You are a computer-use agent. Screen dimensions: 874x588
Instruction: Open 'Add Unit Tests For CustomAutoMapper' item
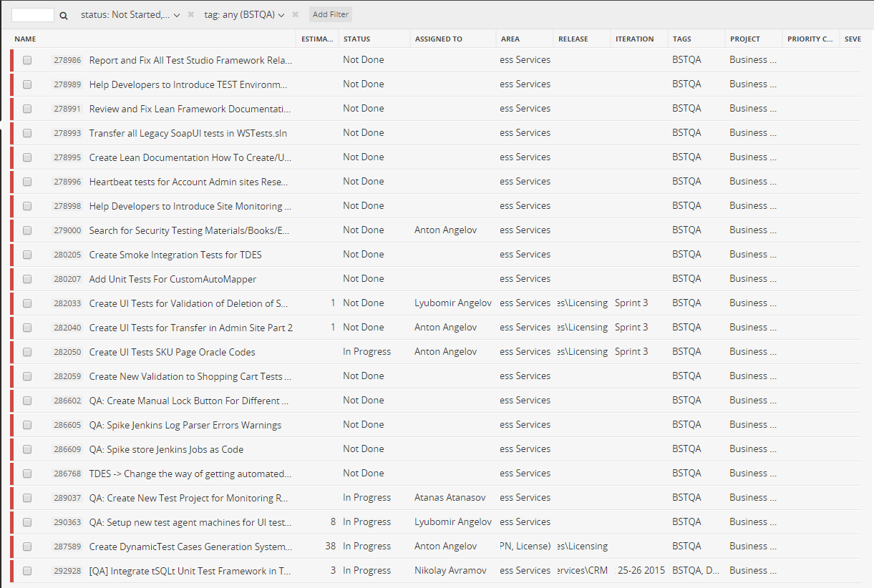pos(173,280)
